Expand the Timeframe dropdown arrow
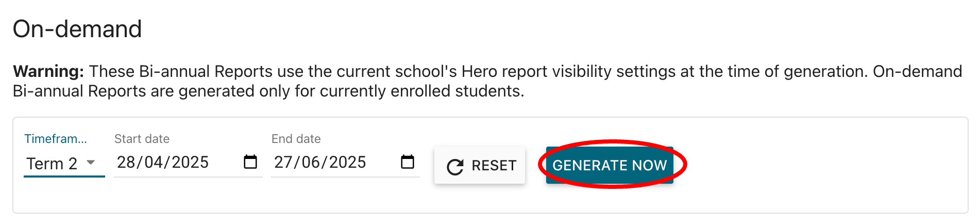The image size is (980, 224). [x=91, y=163]
